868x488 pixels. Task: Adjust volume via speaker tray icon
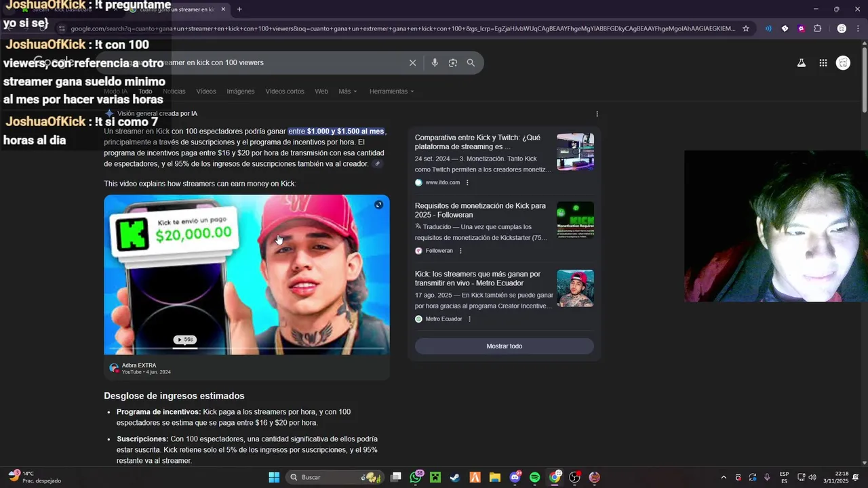(812, 477)
